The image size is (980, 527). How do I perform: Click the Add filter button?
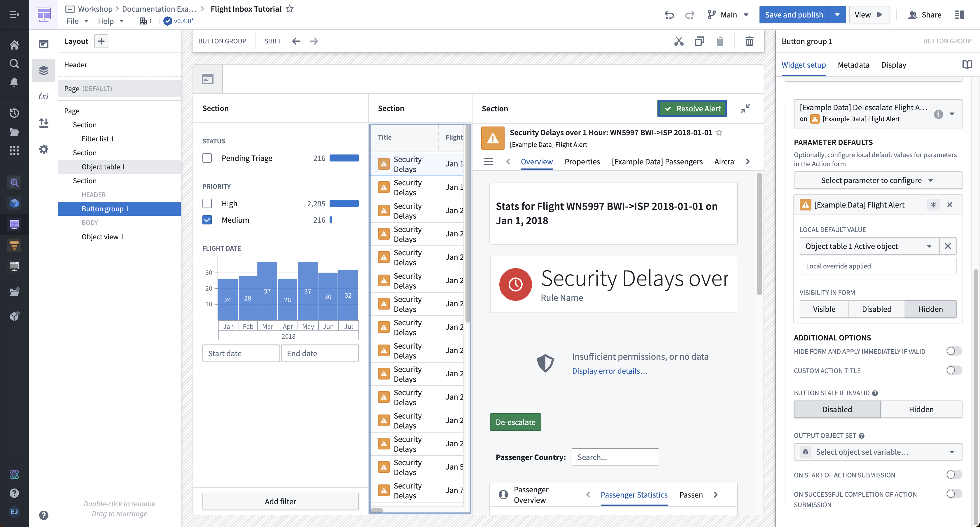coord(280,502)
